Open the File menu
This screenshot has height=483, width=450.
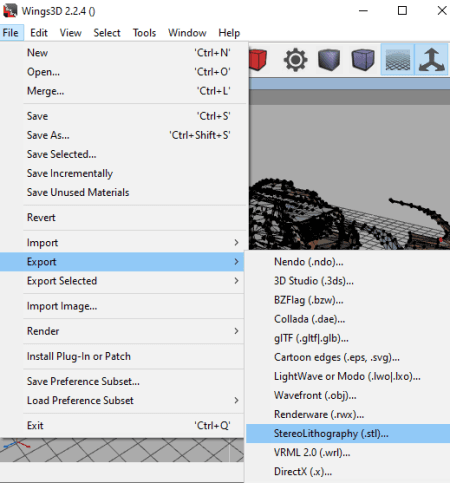[x=10, y=33]
